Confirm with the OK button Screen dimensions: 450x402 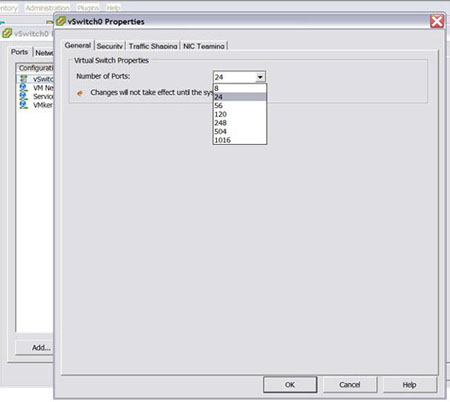tap(290, 385)
